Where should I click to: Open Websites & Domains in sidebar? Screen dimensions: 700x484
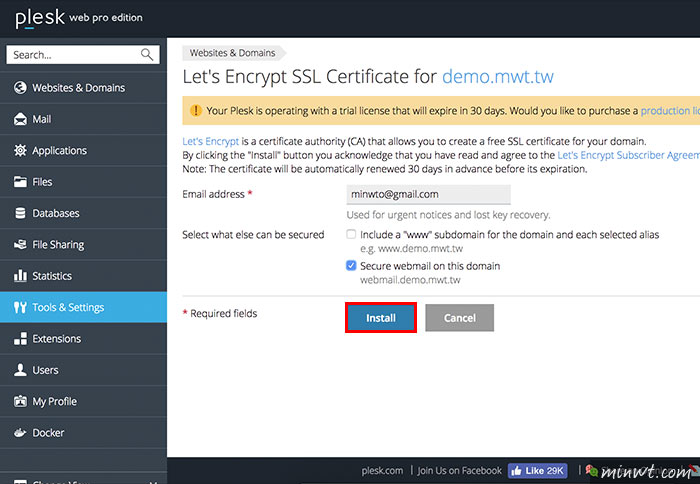[x=83, y=88]
